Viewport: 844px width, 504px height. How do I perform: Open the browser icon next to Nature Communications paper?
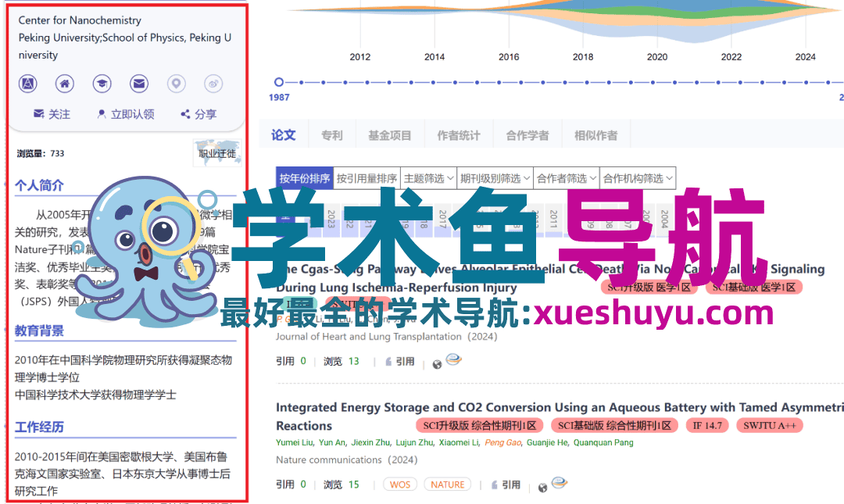tap(560, 484)
